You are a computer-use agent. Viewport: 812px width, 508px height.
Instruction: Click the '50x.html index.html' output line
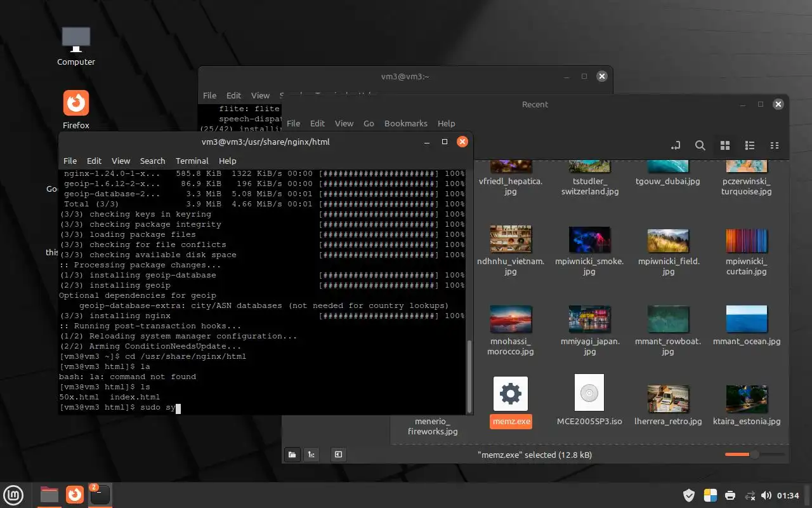pyautogui.click(x=109, y=397)
